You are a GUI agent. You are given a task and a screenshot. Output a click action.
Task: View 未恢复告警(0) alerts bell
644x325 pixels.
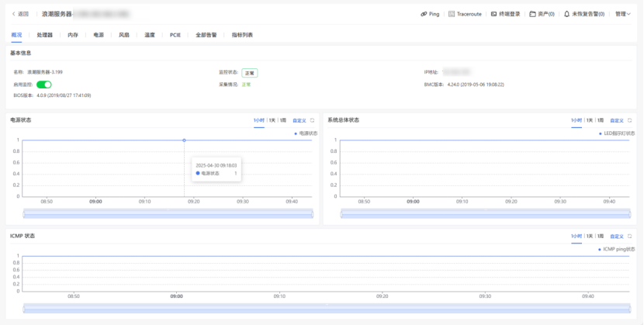pyautogui.click(x=584, y=14)
